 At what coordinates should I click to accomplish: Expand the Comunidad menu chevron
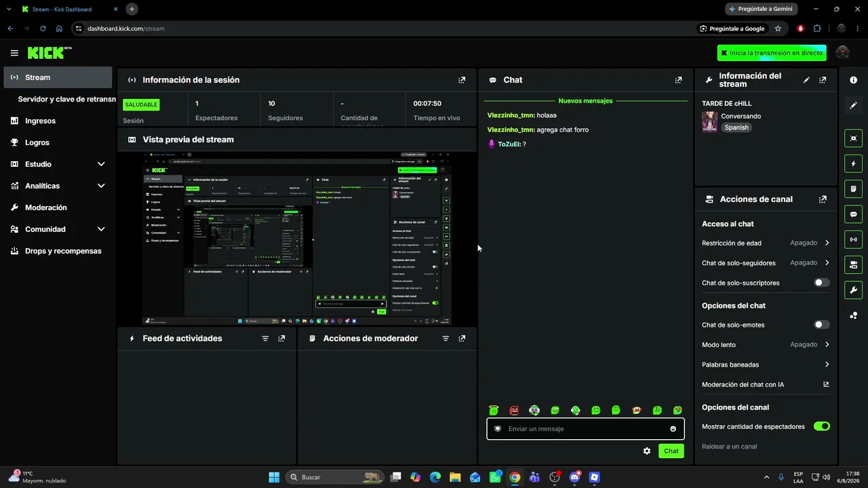coord(101,229)
